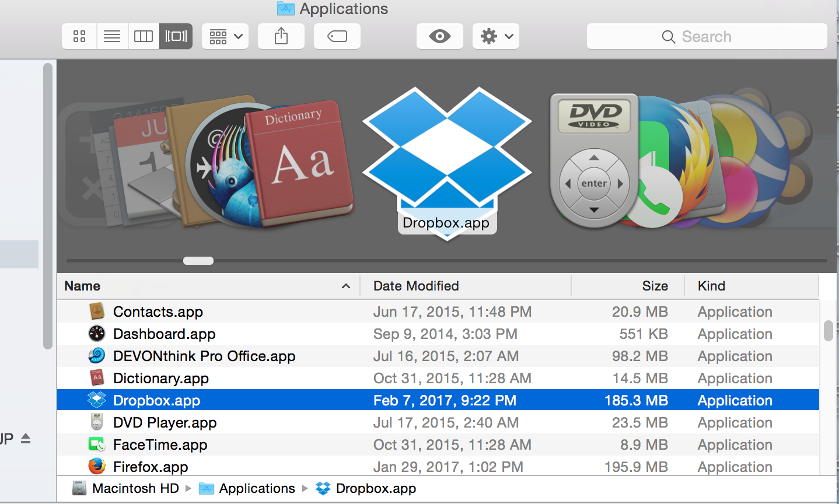Click date Sep 9, 2014, 3:03 PM
839x504 pixels.
click(445, 334)
